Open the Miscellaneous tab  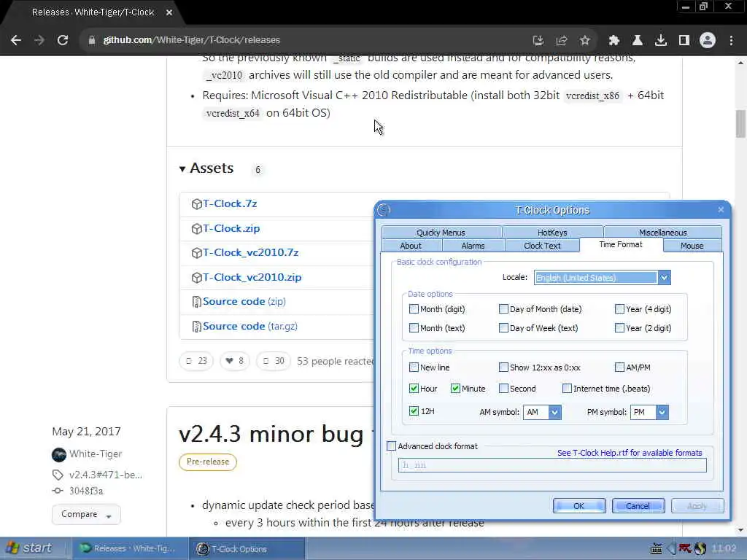click(662, 233)
